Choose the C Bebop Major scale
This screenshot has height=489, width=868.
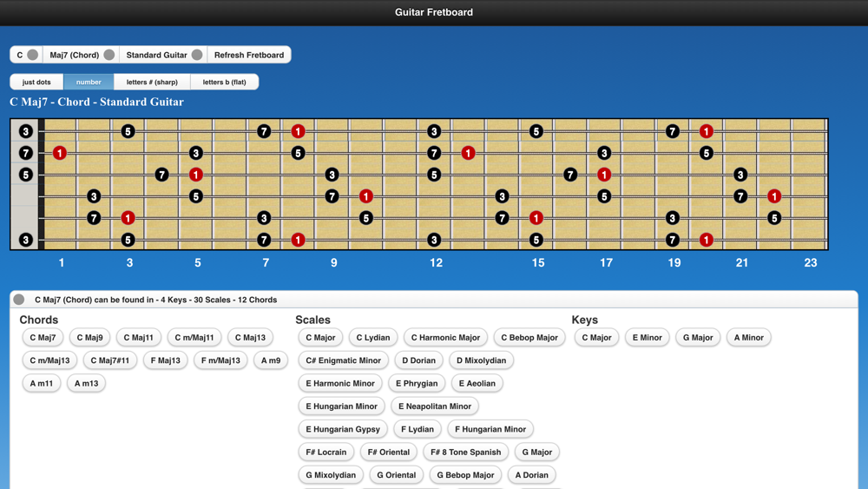pos(529,337)
